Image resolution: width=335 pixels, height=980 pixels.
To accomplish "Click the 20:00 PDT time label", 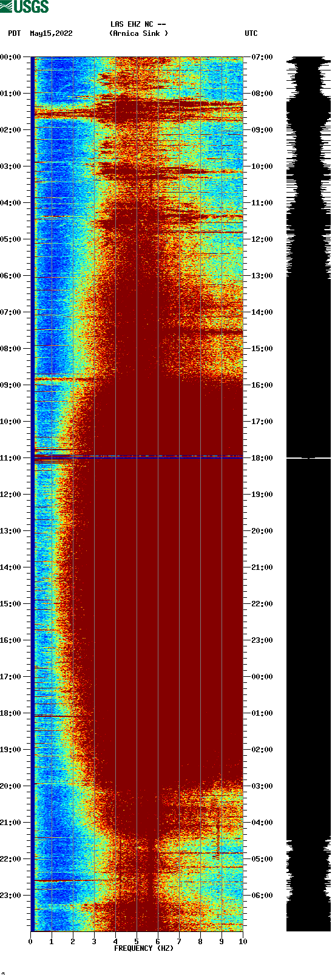I will (x=11, y=786).
